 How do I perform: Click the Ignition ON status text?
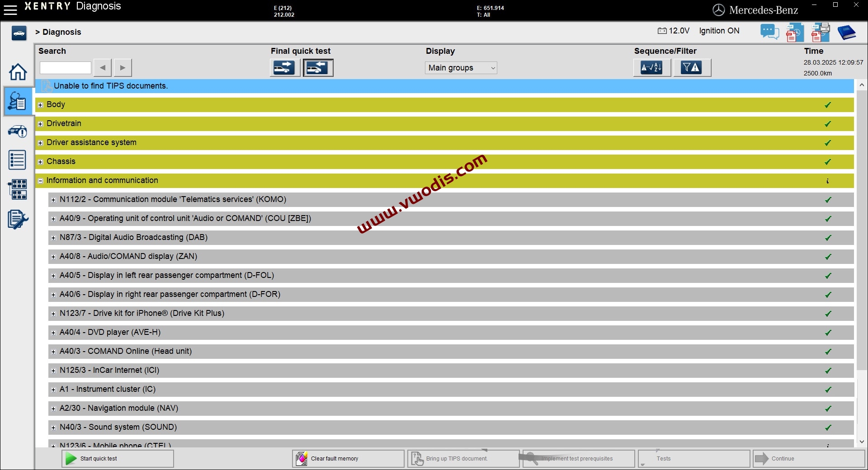point(719,31)
